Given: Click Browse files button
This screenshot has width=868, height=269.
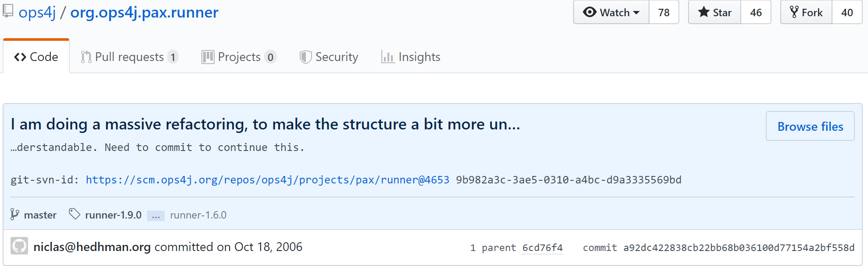Looking at the screenshot, I should [810, 126].
